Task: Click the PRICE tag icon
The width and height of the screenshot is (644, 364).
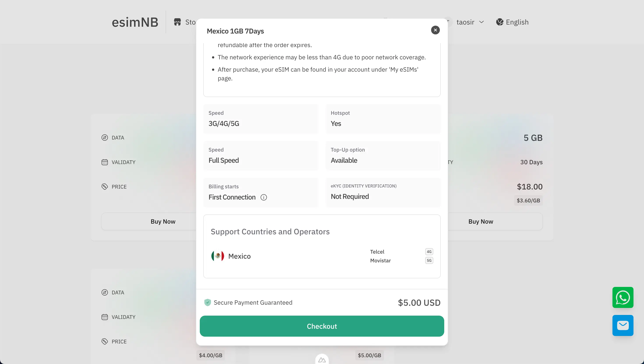Action: pyautogui.click(x=105, y=187)
